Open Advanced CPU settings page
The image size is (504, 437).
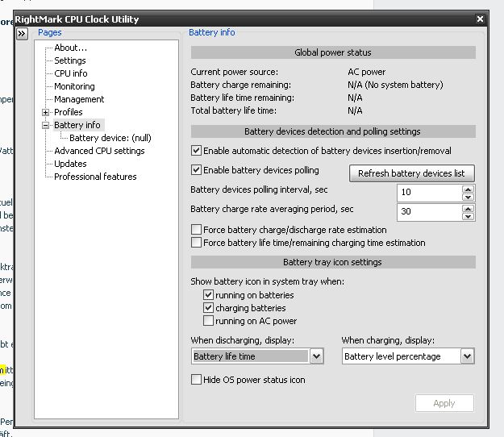[99, 151]
